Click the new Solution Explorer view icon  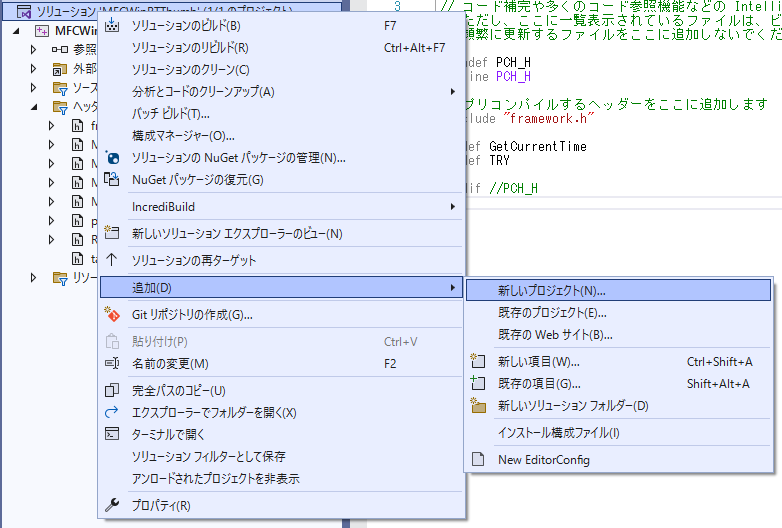click(112, 233)
